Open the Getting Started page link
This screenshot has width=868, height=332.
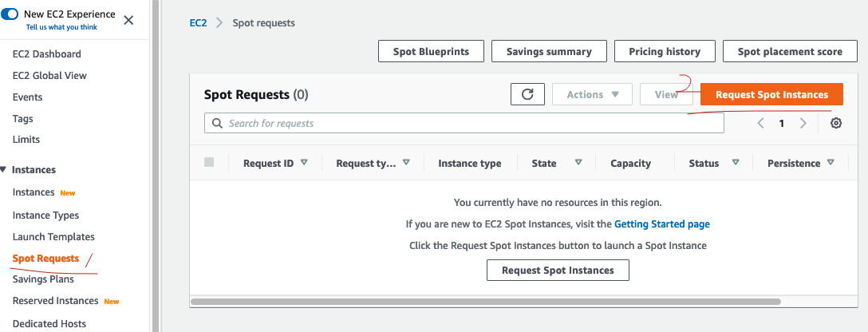click(662, 224)
